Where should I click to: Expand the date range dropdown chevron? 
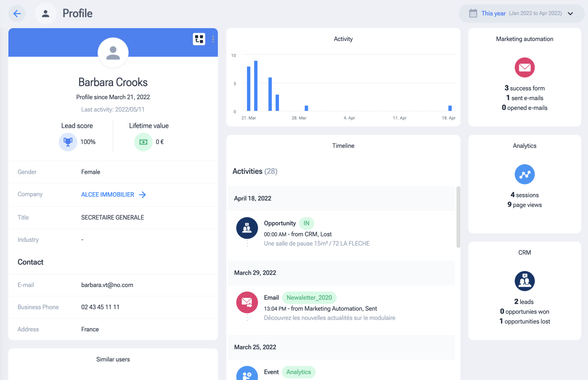pyautogui.click(x=571, y=13)
